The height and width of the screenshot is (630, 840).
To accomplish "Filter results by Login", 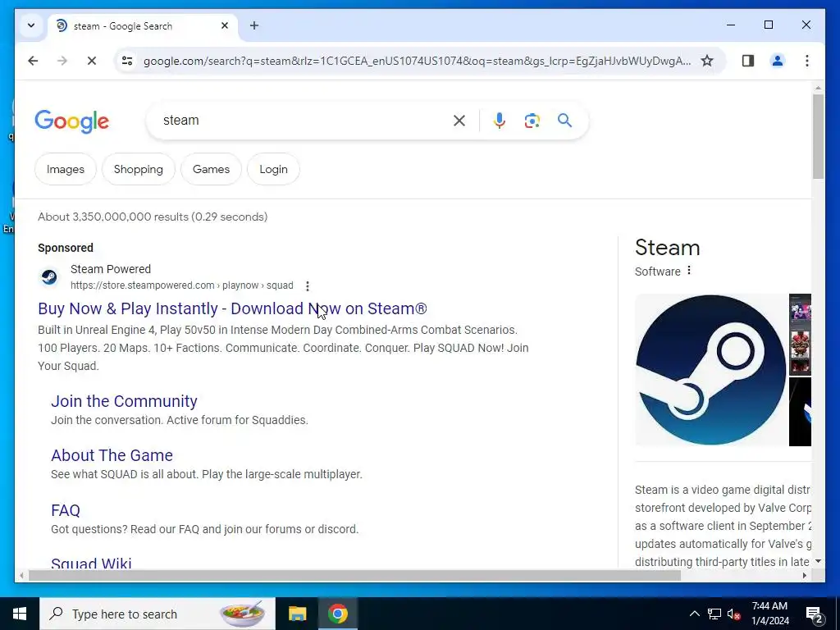I will [x=273, y=169].
